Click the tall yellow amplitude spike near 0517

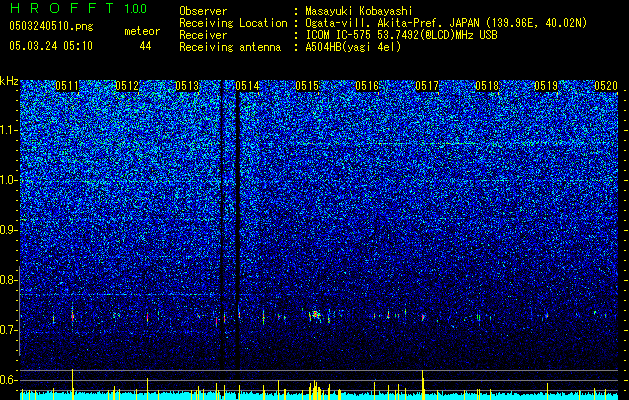tap(422, 384)
